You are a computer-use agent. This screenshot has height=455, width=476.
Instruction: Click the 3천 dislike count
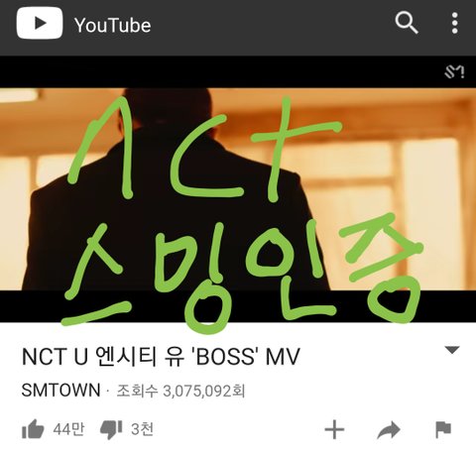click(x=142, y=429)
